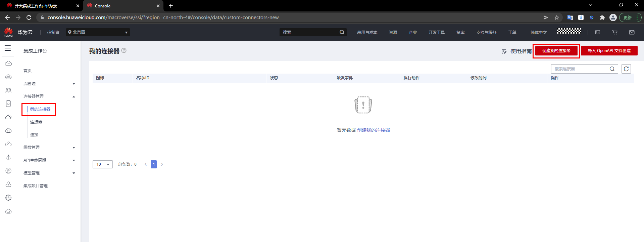Bookmark this page with the star icon
The height and width of the screenshot is (242, 644).
557,17
